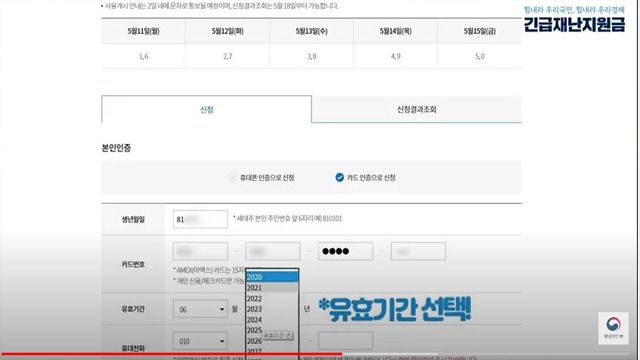Click the government emblem icon
The image size is (640, 360).
coord(613,328)
